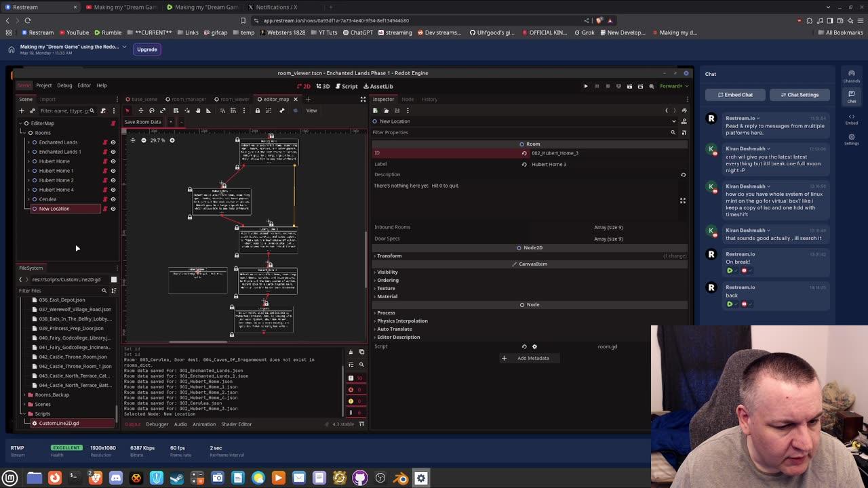Toggle error messages filter in Output
The height and width of the screenshot is (488, 868).
tap(355, 390)
